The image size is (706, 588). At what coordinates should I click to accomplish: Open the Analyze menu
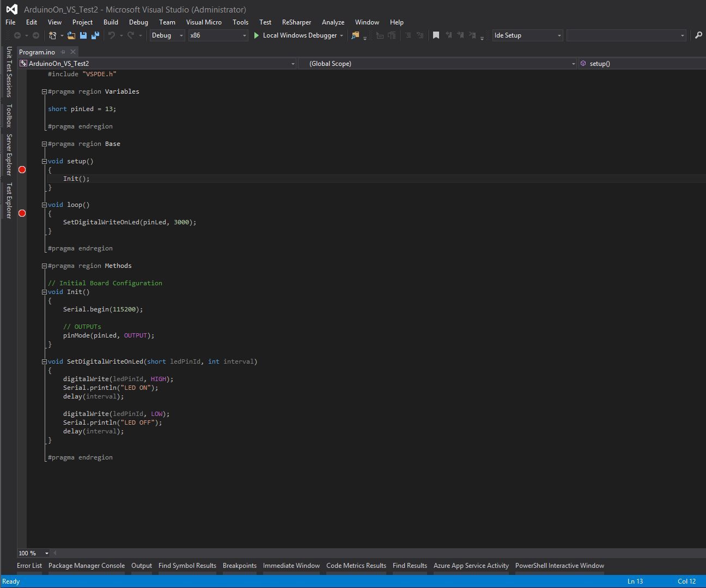click(x=333, y=22)
